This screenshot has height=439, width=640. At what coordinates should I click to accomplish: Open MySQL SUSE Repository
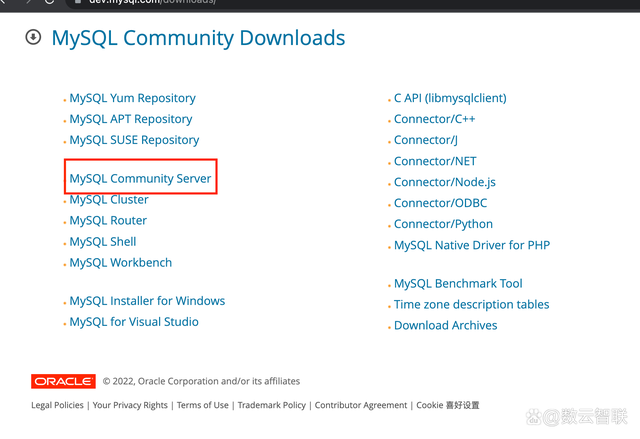click(134, 140)
